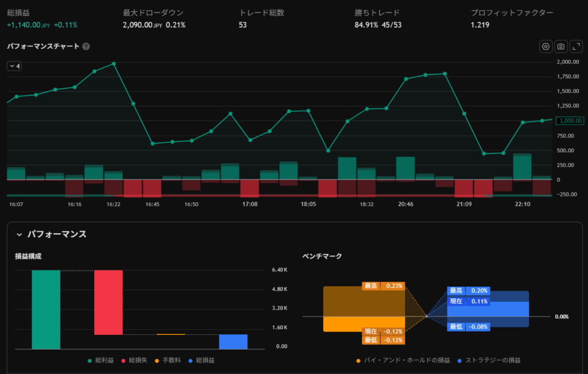Image resolution: width=588 pixels, height=374 pixels.
Task: Click the red 総損失 bar in 損益構成
Action: (x=109, y=302)
